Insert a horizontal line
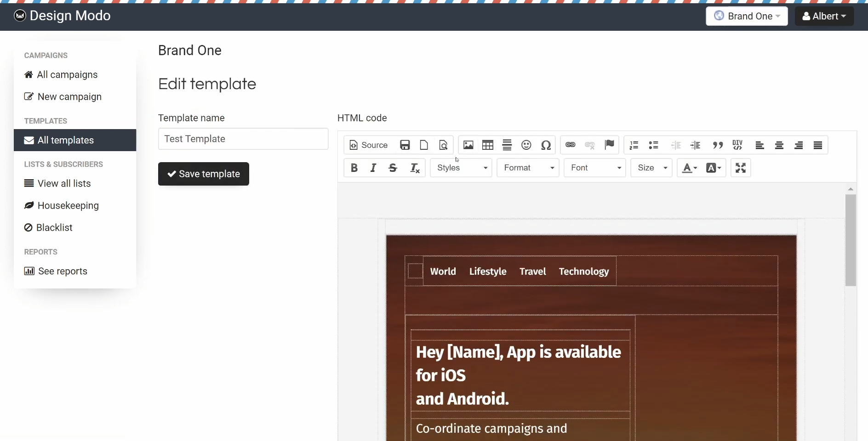Viewport: 868px width, 441px height. pyautogui.click(x=507, y=145)
